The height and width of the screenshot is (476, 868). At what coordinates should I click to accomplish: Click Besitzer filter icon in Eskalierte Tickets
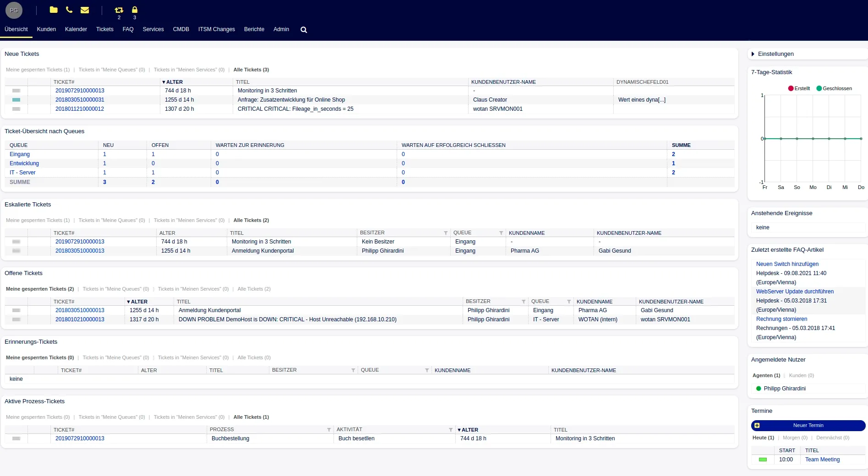click(x=446, y=233)
